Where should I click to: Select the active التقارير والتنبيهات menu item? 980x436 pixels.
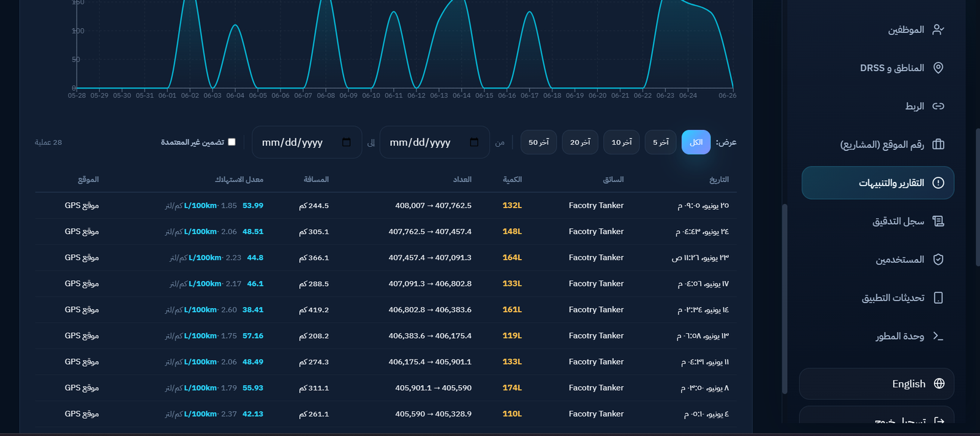point(877,182)
